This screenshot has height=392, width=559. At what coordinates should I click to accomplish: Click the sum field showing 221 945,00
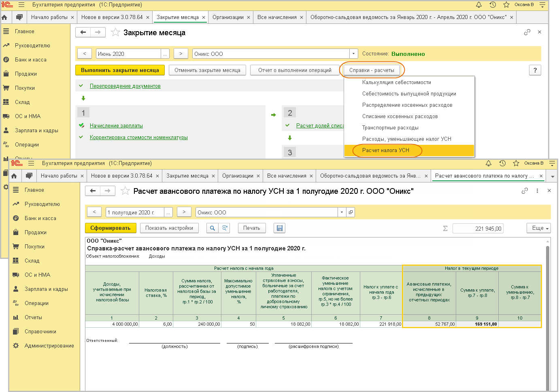click(x=478, y=229)
